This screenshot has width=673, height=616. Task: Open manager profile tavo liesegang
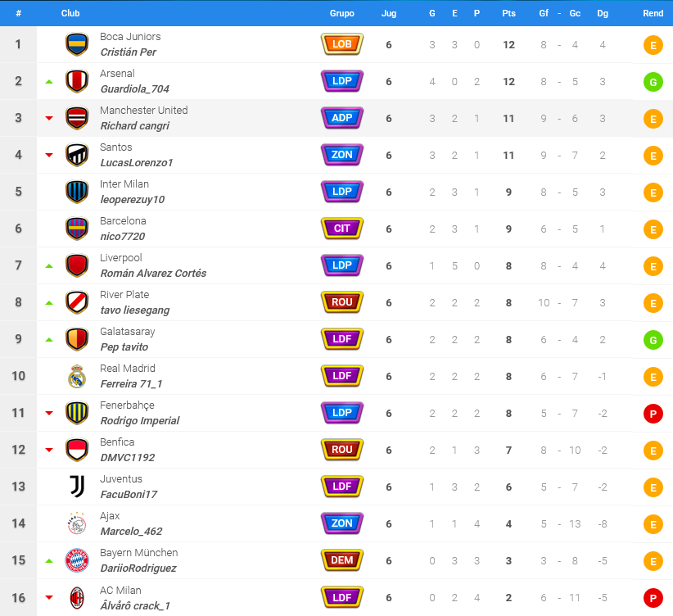[135, 310]
